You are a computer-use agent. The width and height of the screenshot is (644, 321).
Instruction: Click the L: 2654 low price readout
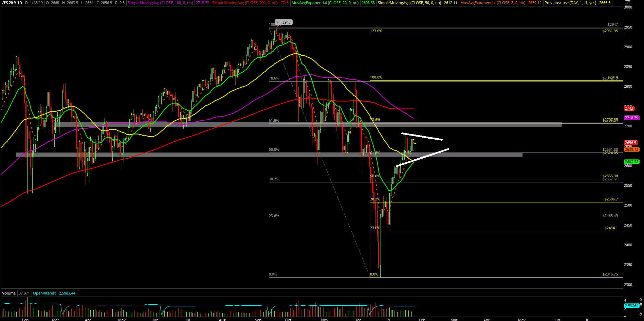point(87,3)
